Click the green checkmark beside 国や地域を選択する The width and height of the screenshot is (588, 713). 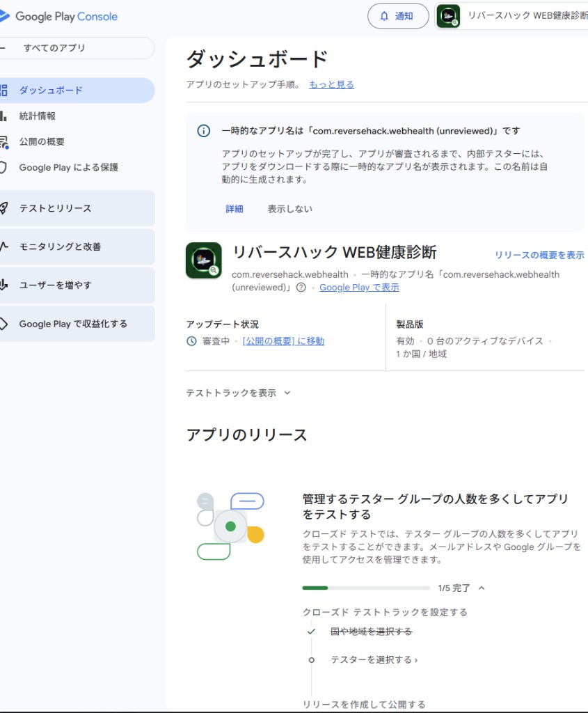click(311, 632)
